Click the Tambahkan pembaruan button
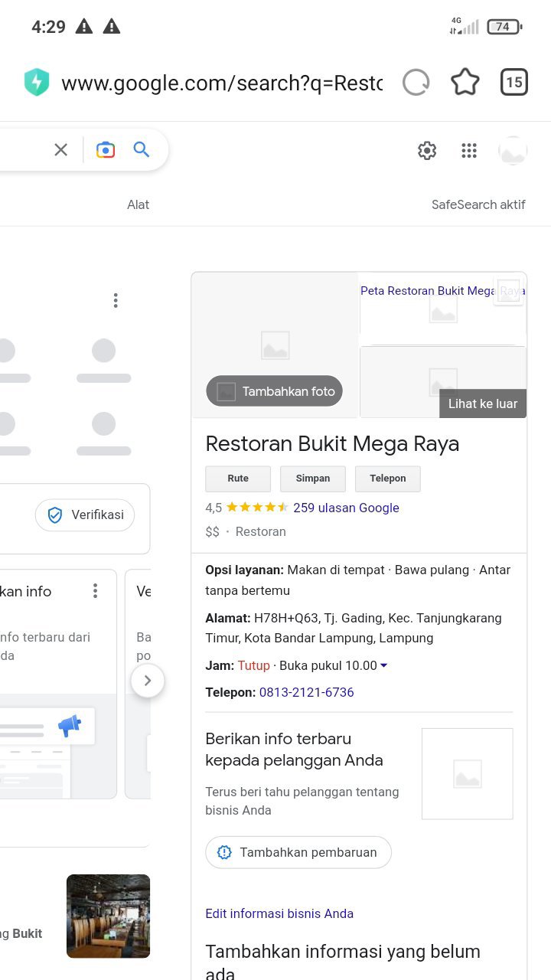This screenshot has width=551, height=980. pos(298,852)
